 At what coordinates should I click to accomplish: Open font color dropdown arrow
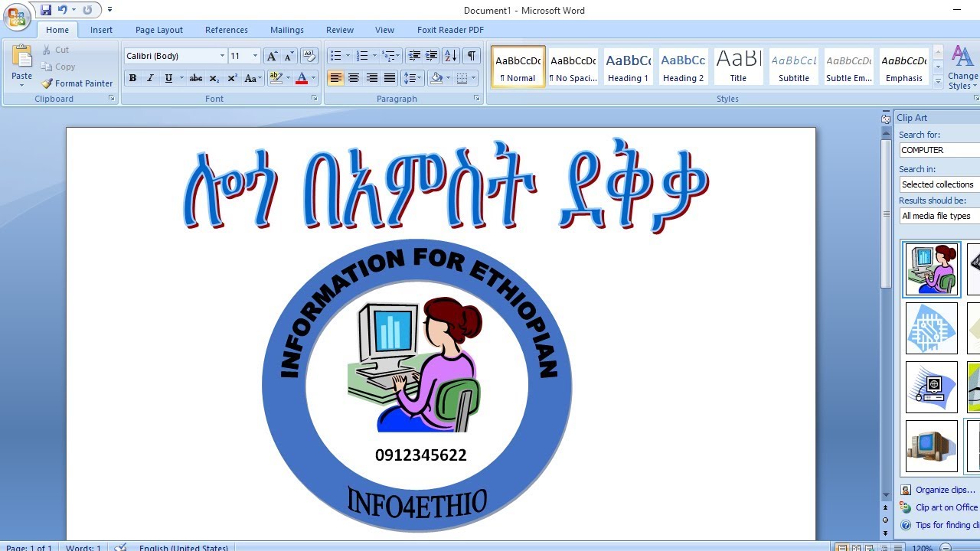point(314,78)
